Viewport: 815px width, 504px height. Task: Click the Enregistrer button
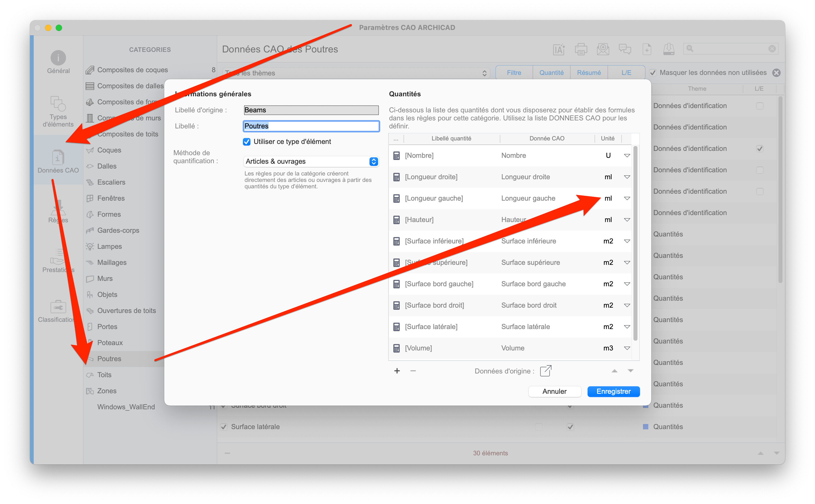tap(613, 391)
